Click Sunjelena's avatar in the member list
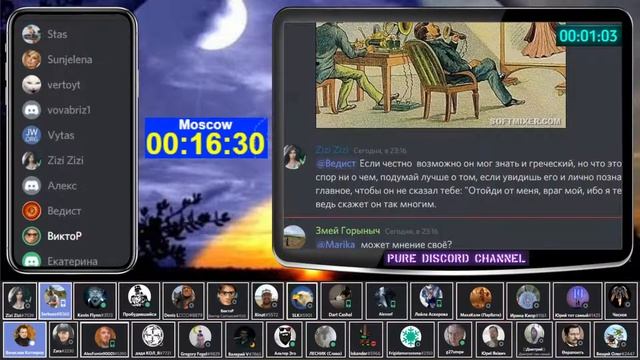640x360 pixels. coord(31,59)
